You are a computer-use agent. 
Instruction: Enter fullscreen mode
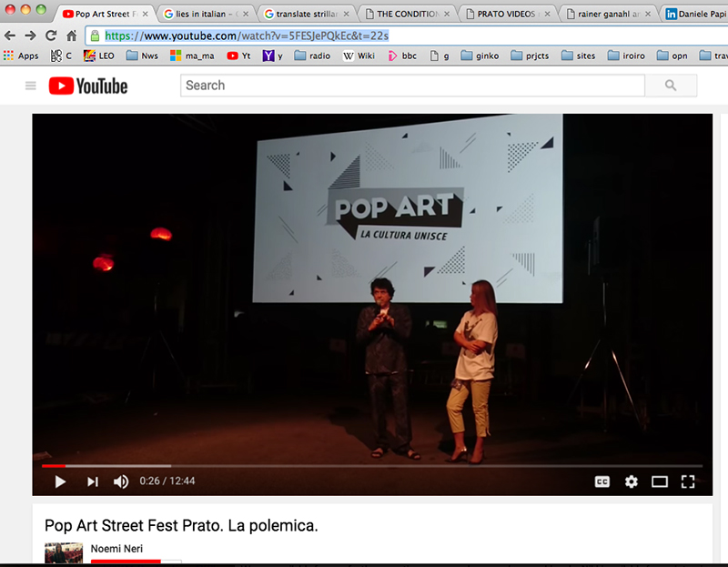coord(688,481)
